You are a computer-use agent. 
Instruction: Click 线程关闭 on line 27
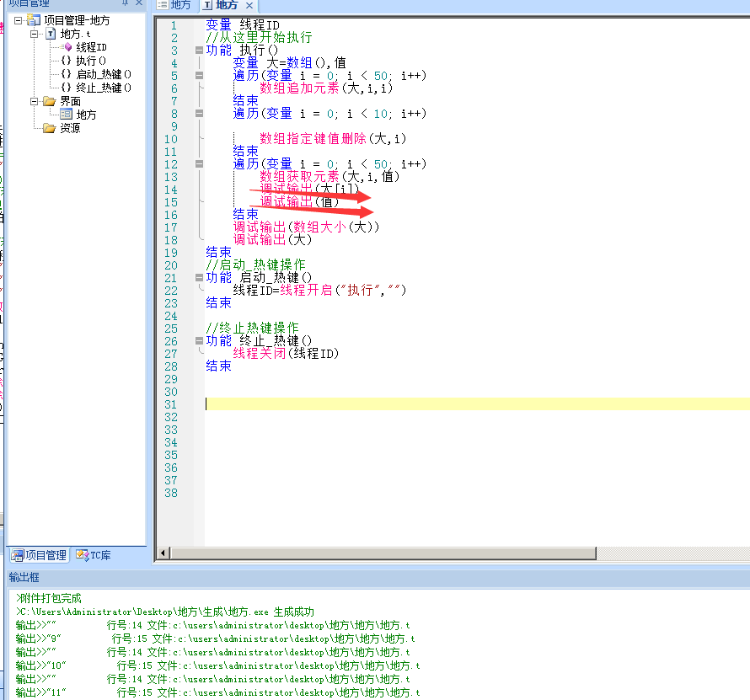pyautogui.click(x=260, y=353)
